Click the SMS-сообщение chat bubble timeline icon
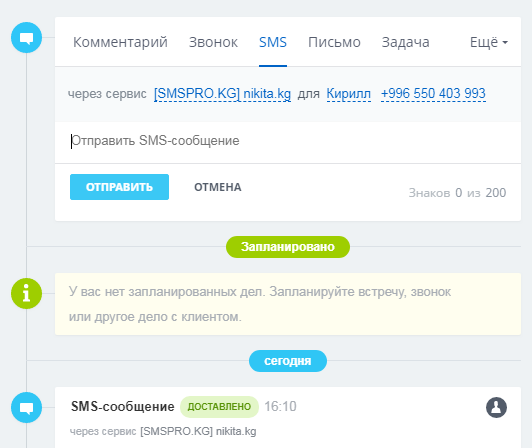Viewport: 532px width, 448px height. pos(26,407)
